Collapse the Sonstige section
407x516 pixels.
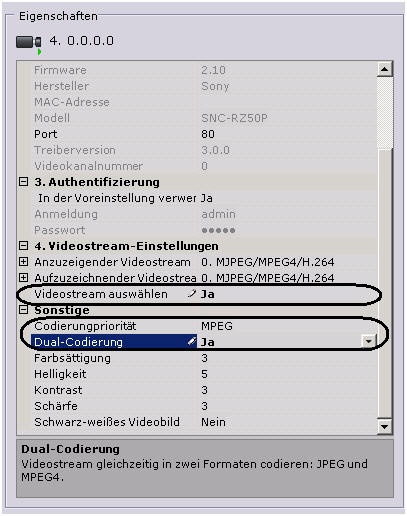pyautogui.click(x=23, y=310)
